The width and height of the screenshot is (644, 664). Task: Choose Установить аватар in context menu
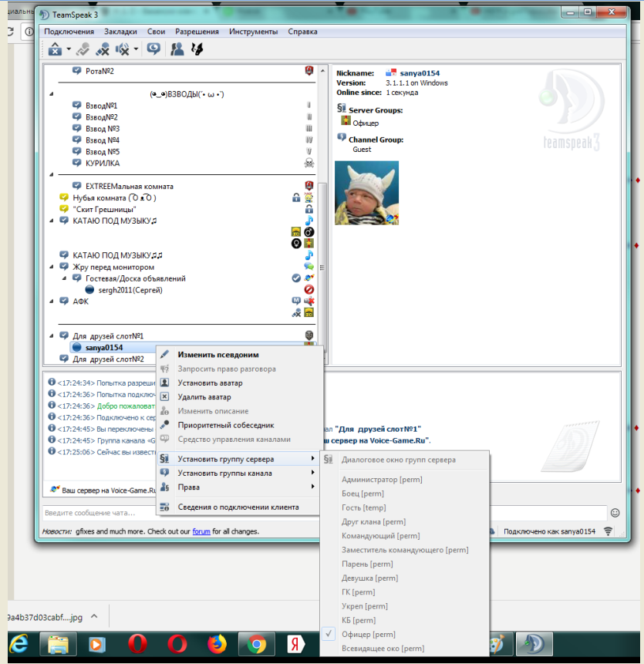238,383
